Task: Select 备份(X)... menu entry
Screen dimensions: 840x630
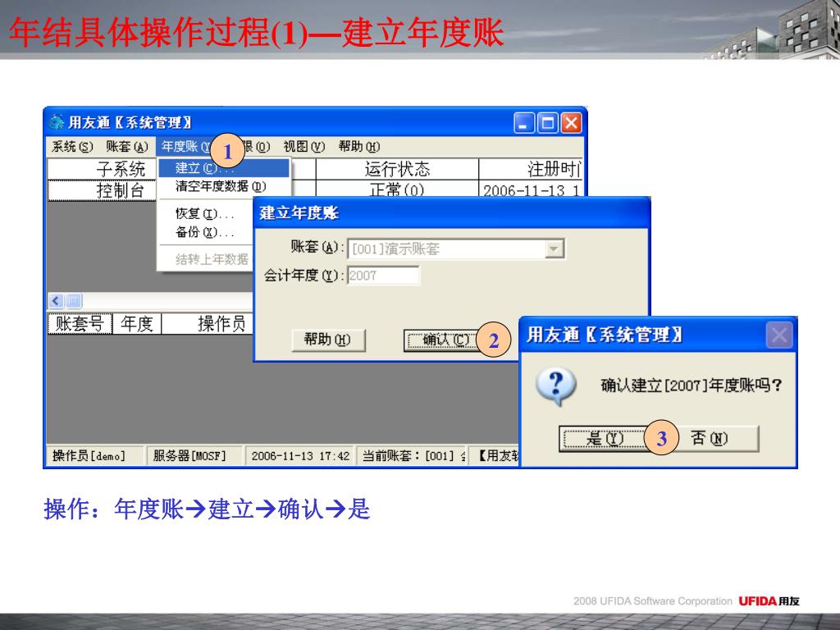Action: (206, 232)
